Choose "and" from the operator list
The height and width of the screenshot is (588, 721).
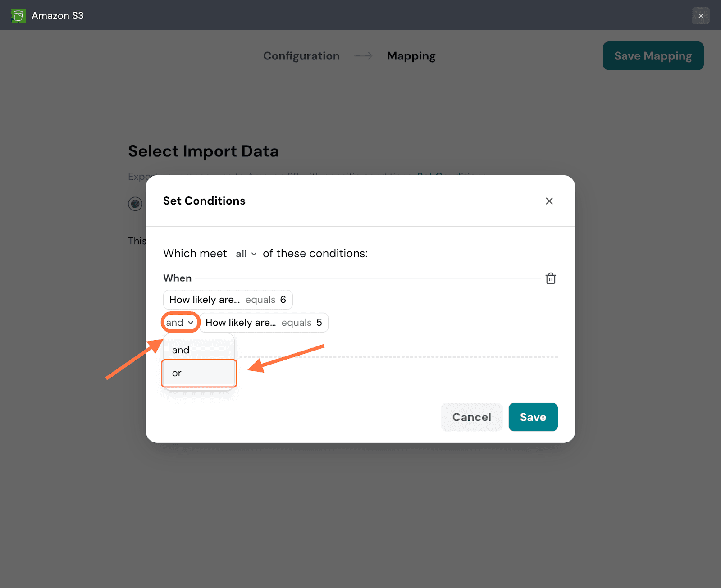(199, 350)
